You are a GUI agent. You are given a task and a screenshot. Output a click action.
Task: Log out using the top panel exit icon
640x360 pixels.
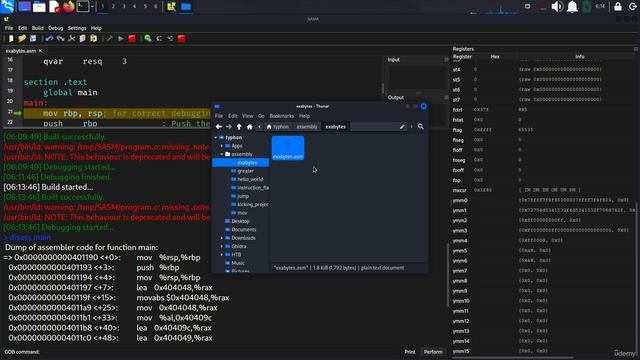(633, 7)
